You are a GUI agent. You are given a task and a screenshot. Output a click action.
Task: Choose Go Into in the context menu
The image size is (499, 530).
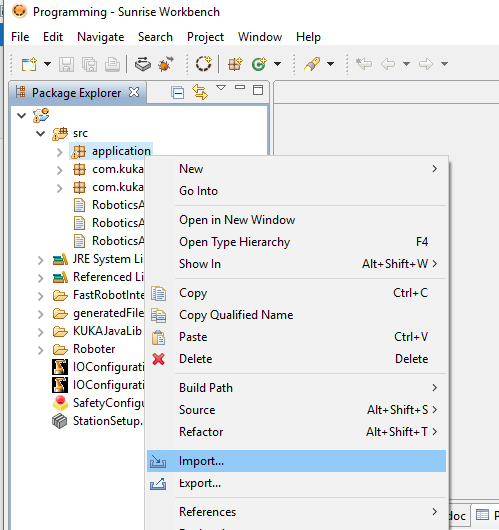coord(296,191)
